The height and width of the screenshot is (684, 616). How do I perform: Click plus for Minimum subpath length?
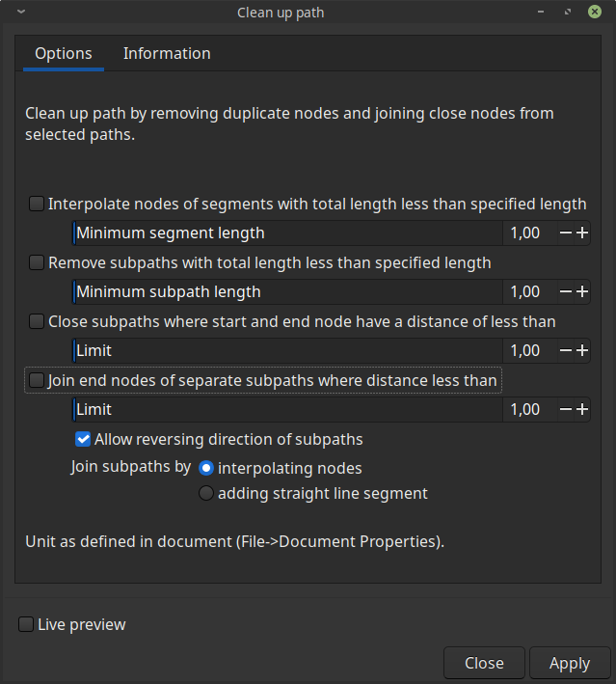click(x=582, y=291)
